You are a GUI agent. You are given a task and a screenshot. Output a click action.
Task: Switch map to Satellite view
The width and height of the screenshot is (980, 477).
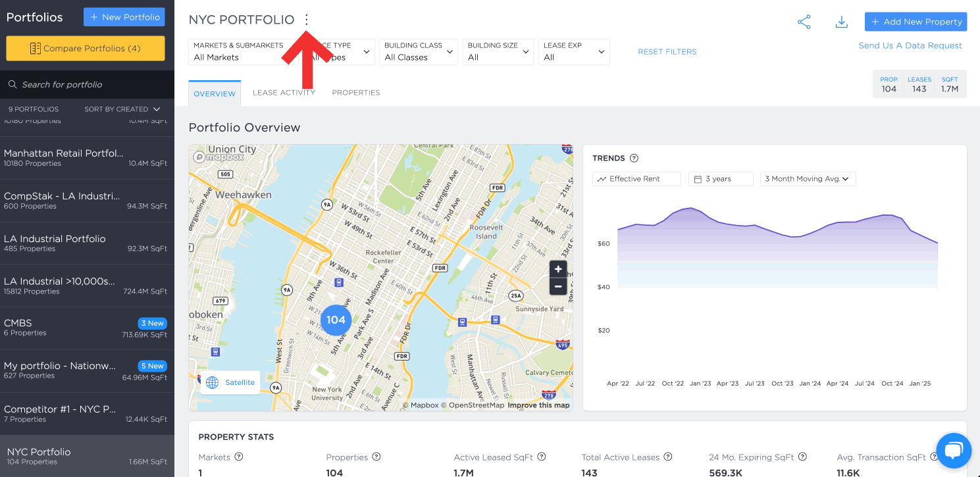(230, 382)
